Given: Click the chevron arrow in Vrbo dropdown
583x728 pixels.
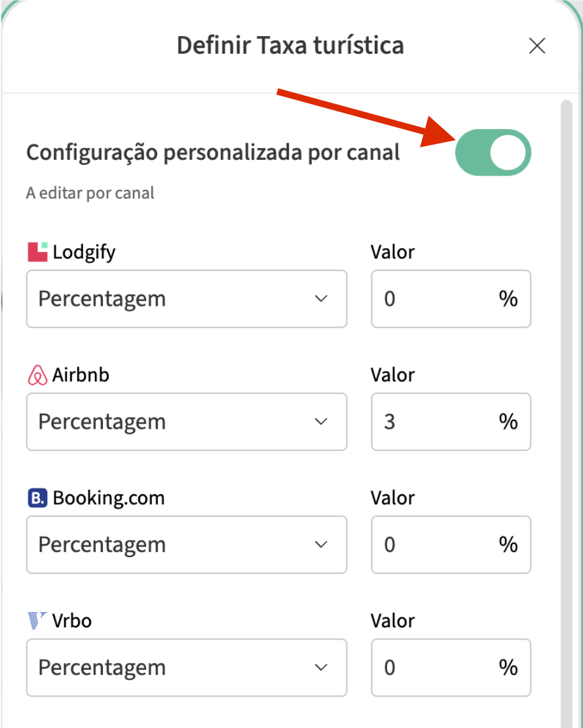Looking at the screenshot, I should (321, 668).
